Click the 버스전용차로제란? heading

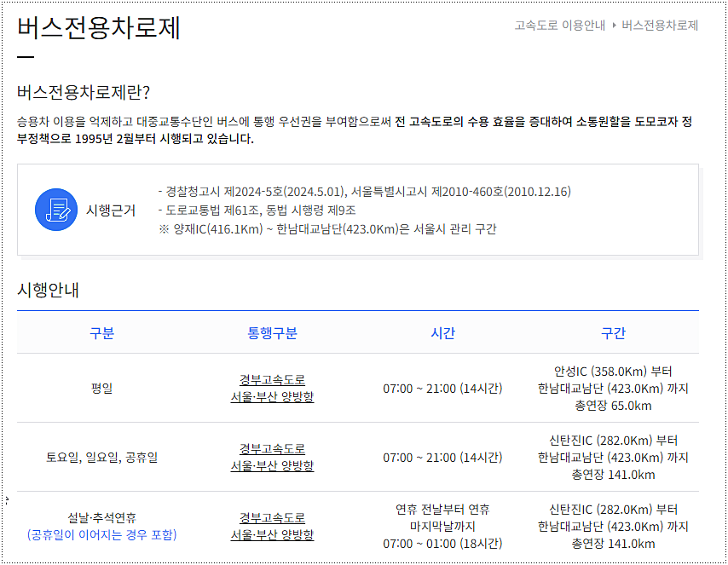[x=84, y=93]
